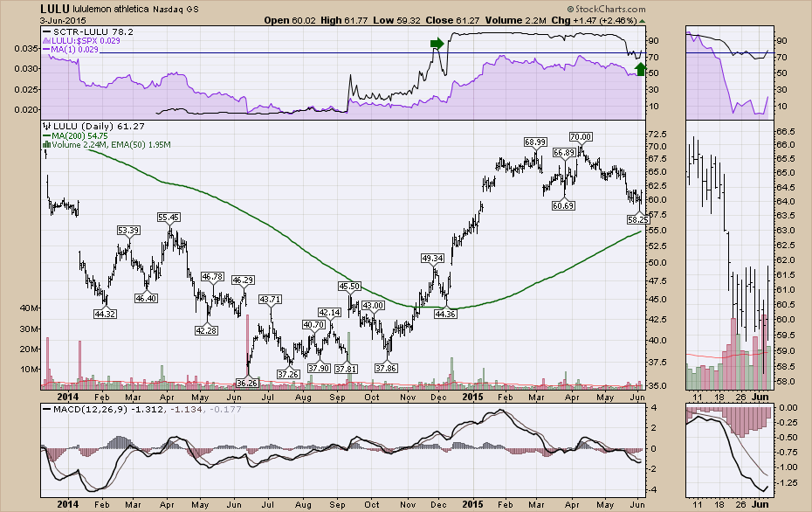Click the SCTR-LULU 78.2 legend text

(x=93, y=31)
